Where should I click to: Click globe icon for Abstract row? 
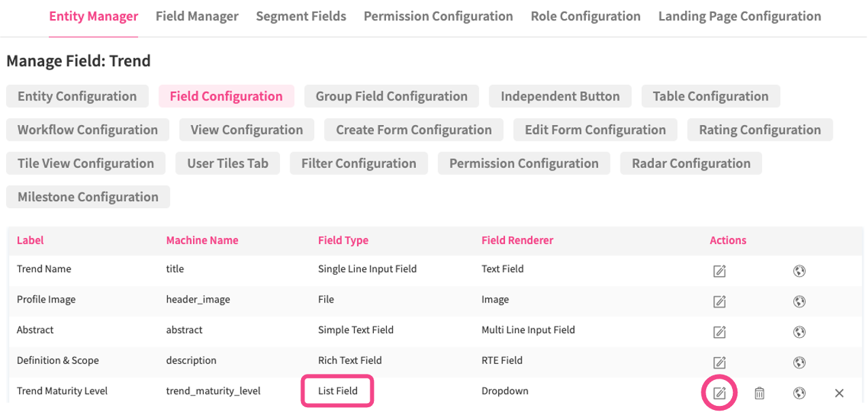pos(799,332)
